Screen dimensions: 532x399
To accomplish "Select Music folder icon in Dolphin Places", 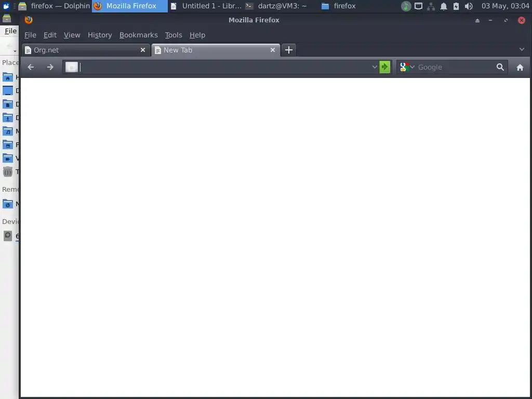I will click(7, 131).
